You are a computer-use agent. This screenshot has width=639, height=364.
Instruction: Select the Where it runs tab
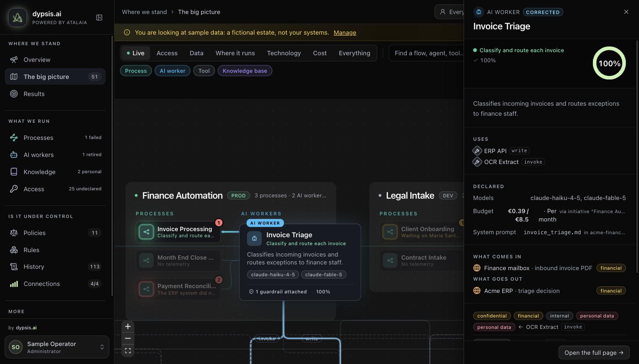pos(235,53)
